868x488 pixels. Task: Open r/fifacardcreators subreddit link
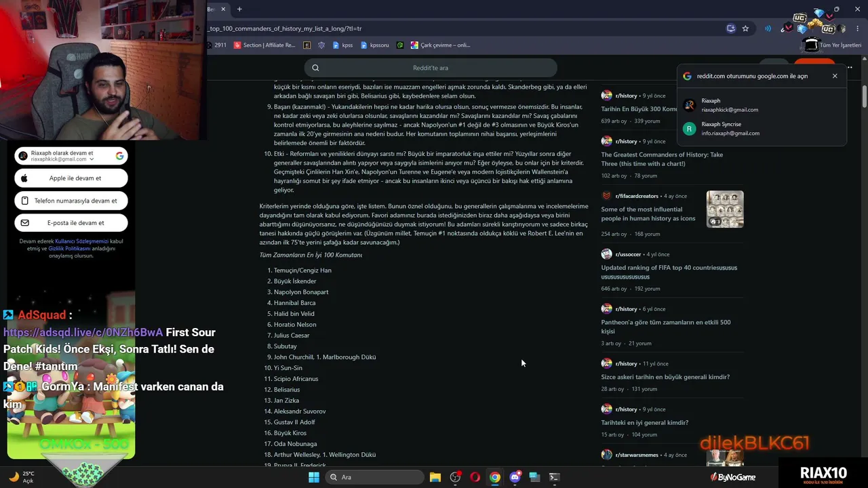tap(637, 196)
